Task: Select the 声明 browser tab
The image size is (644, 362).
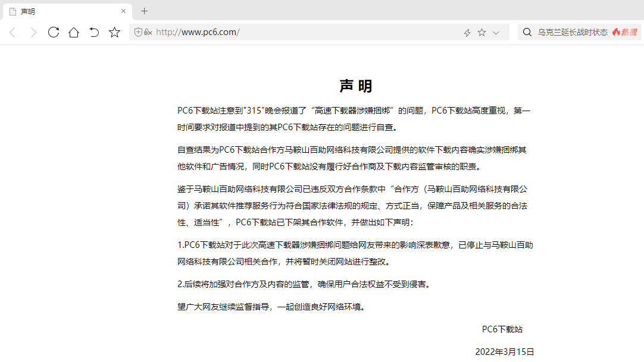Action: tap(67, 11)
